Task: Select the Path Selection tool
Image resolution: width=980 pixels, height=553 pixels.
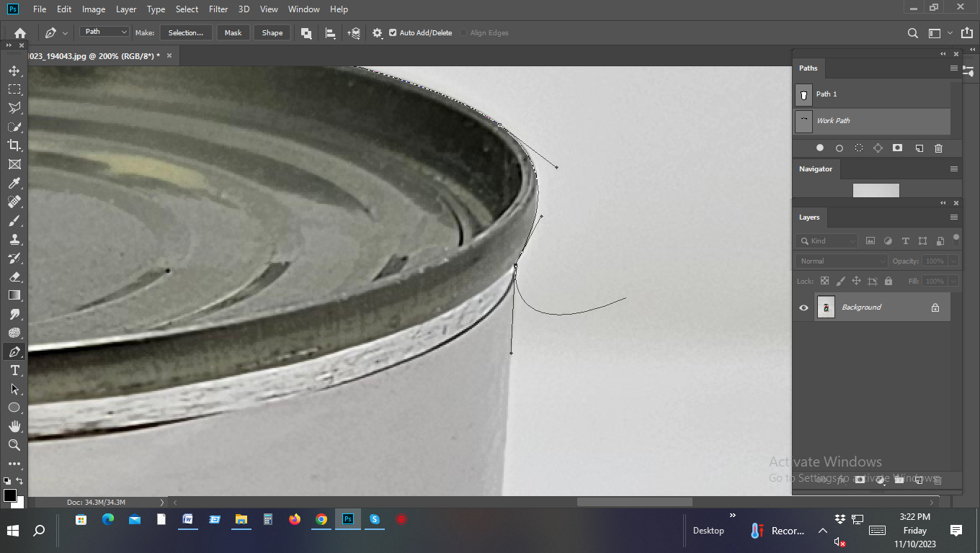Action: [x=14, y=389]
